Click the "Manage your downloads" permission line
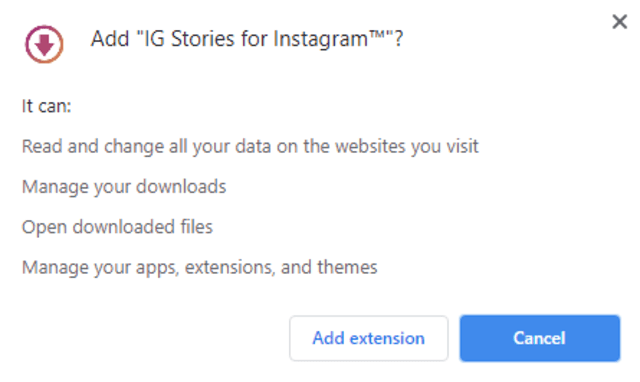This screenshot has height=382, width=640. 124,187
